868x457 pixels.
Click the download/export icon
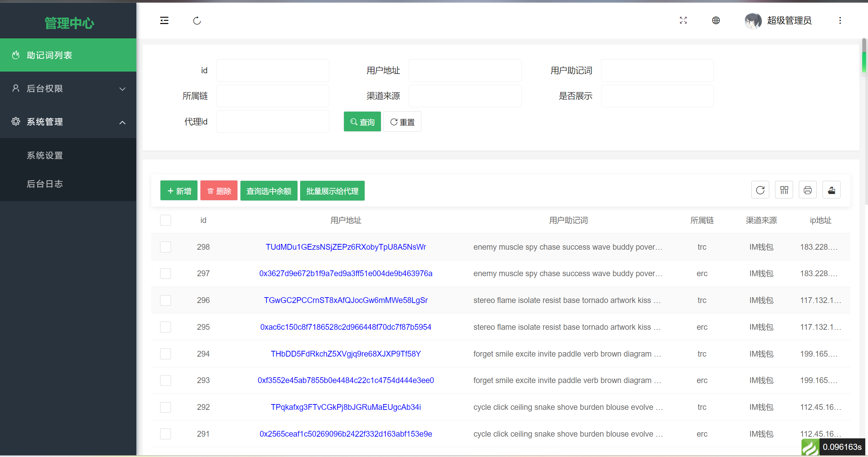click(x=832, y=191)
